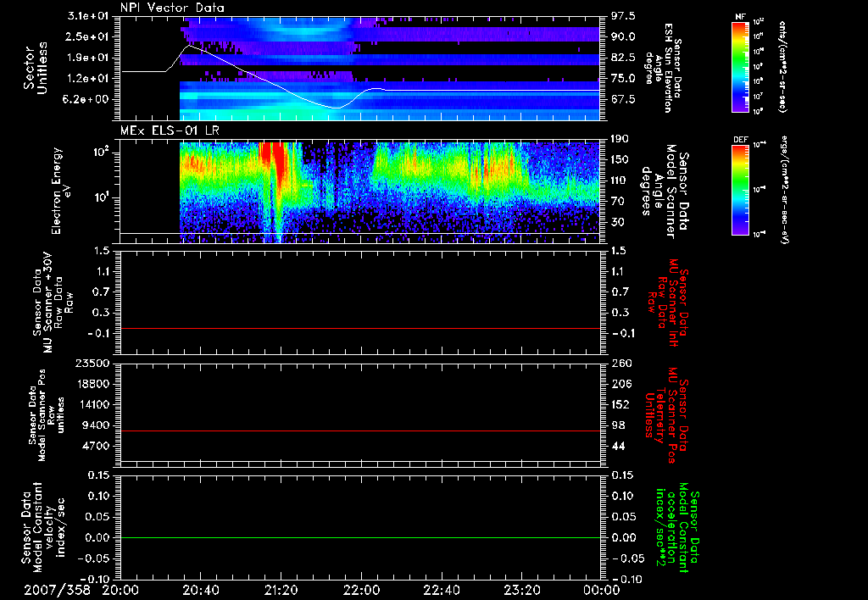The image size is (868, 600).
Task: Click the 'Sector Unitless' axis label
Action: click(x=36, y=68)
